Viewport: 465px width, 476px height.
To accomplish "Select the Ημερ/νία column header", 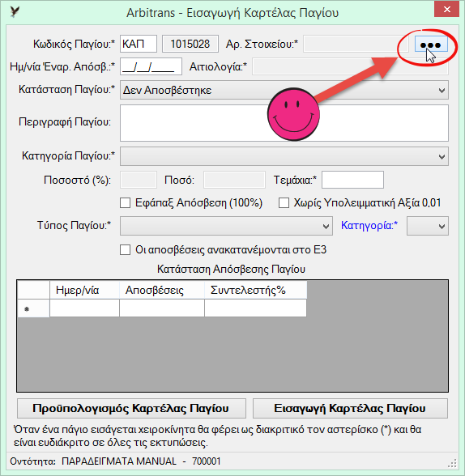I will [84, 290].
